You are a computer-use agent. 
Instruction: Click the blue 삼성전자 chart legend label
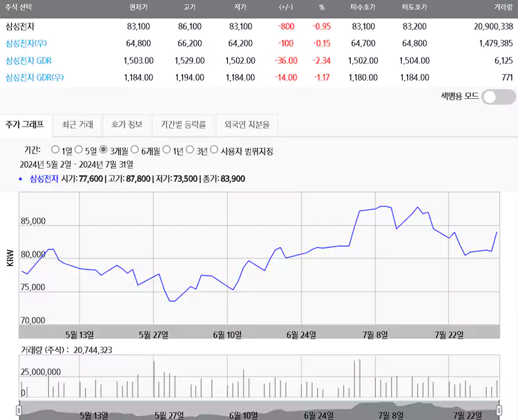pos(44,179)
